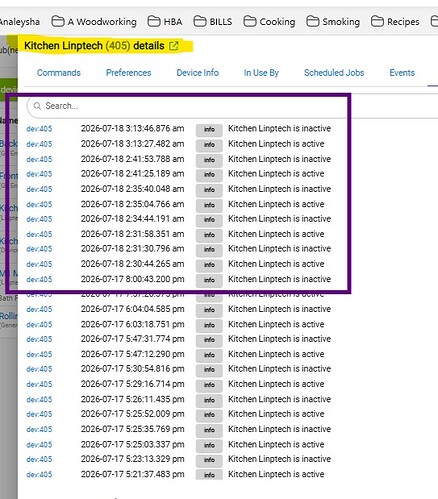View the Scheduled Jobs tab

334,73
